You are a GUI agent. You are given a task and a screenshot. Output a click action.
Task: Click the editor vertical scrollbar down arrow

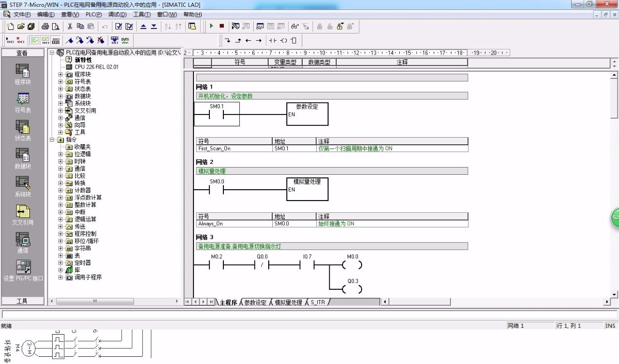(x=614, y=294)
